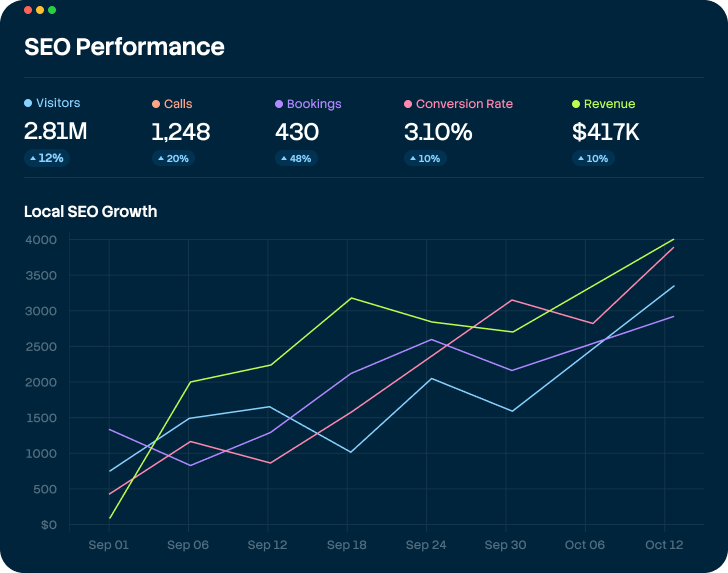This screenshot has height=573, width=728.
Task: Click the Bookings 48% increase badge
Action: [296, 158]
